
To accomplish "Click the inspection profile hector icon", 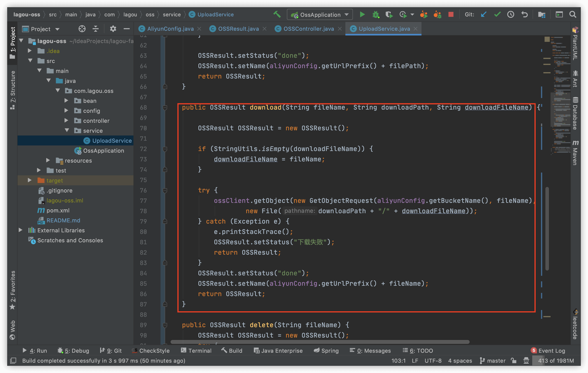I will tap(526, 360).
